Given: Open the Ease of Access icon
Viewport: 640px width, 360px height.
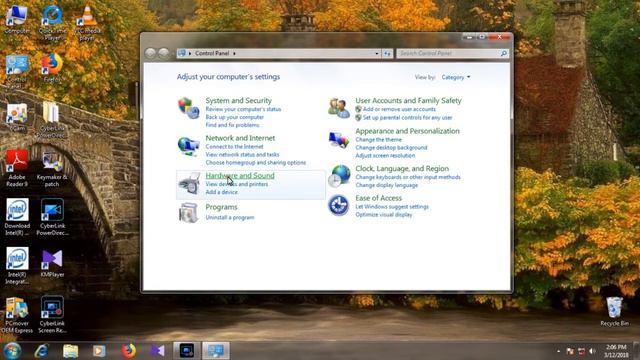Looking at the screenshot, I should point(339,205).
